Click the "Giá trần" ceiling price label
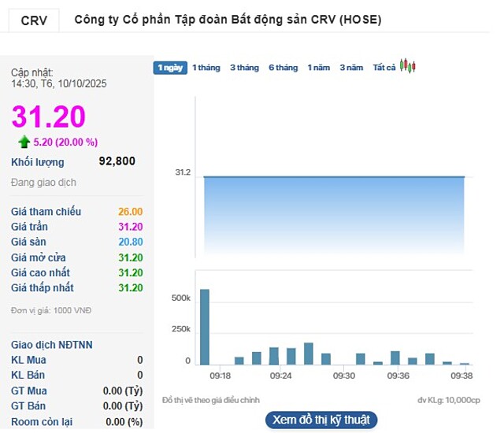504x433 pixels. (x=29, y=227)
